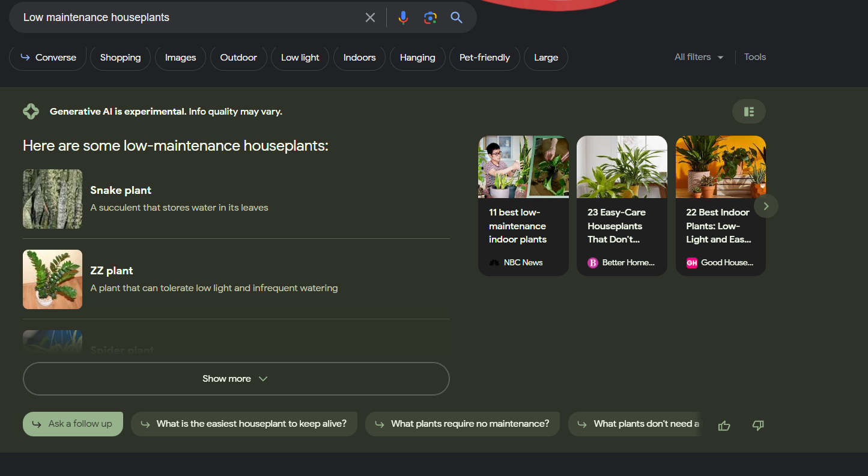
Task: Show next source cards with right arrow
Action: pos(766,206)
